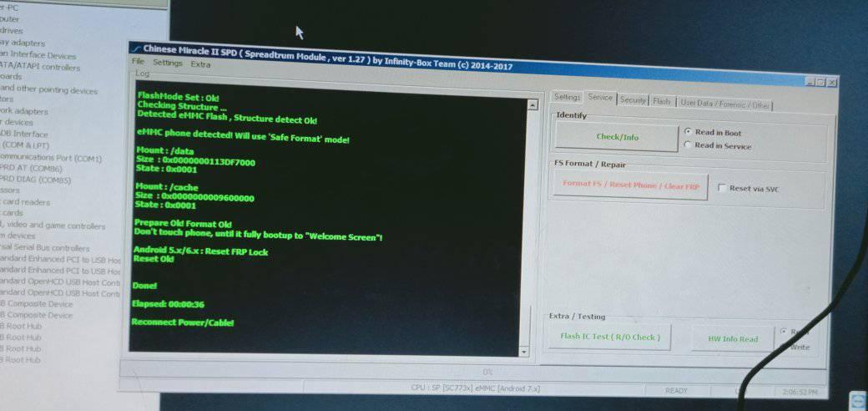Click the HW Info Read button
The image size is (868, 411).
coord(733,339)
